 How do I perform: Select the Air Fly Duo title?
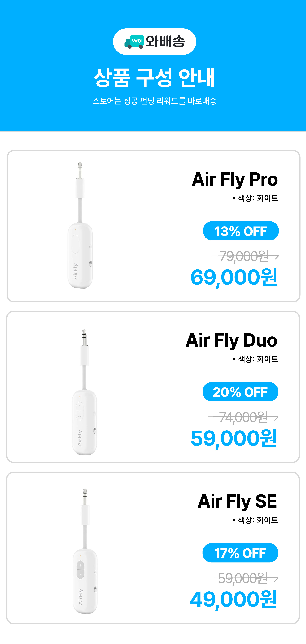tap(231, 340)
